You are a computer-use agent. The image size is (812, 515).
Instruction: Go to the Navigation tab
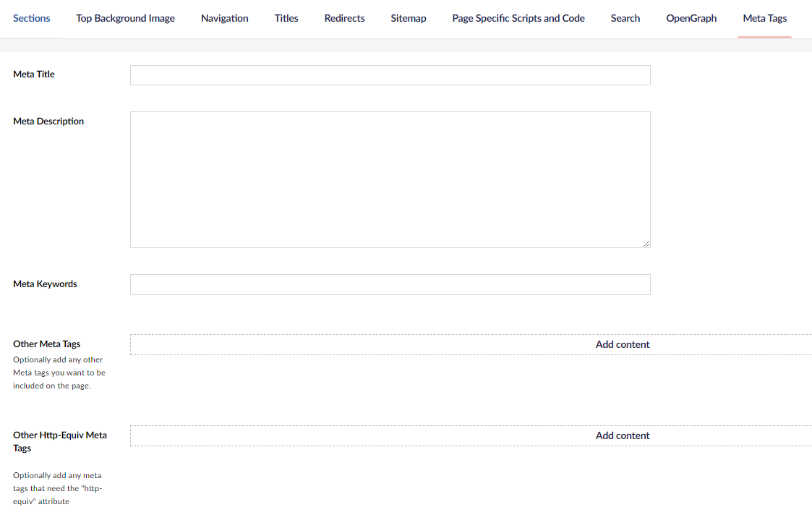224,18
